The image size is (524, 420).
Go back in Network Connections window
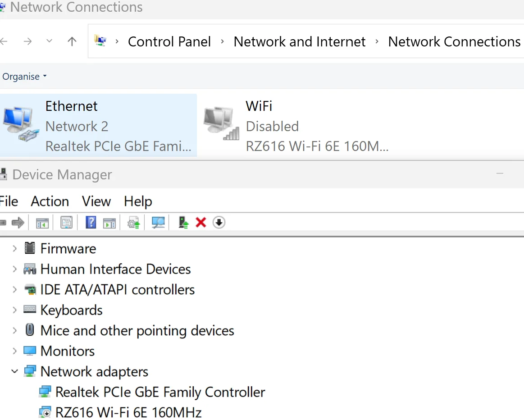pyautogui.click(x=4, y=41)
